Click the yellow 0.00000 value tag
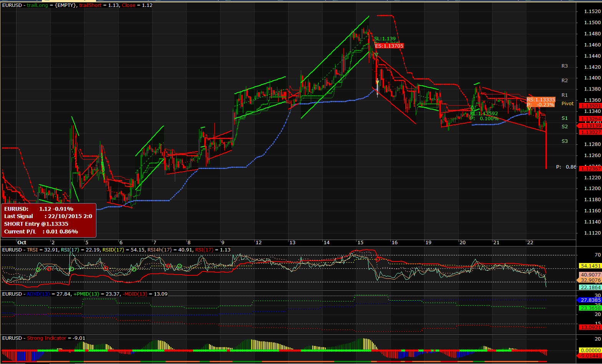Screen dimensions: 602x364 [x=590, y=350]
